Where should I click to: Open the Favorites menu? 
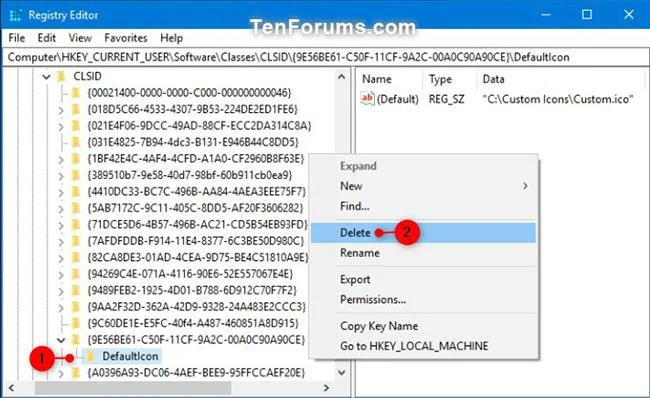[x=126, y=38]
